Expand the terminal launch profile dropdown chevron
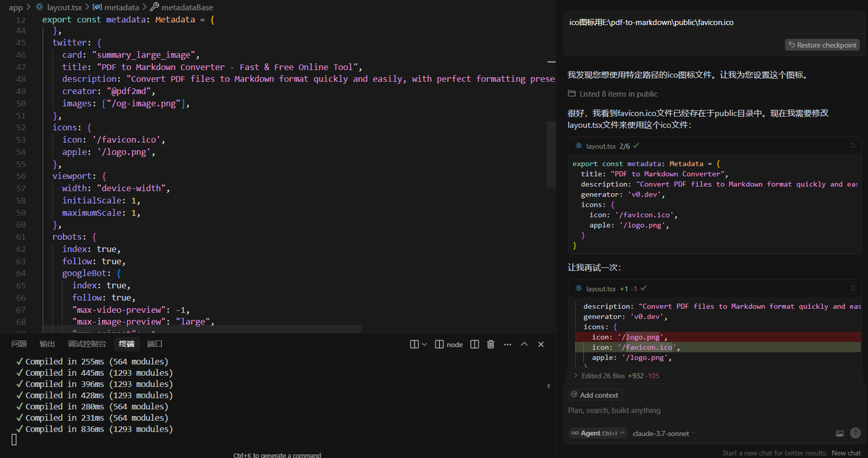 [x=425, y=344]
